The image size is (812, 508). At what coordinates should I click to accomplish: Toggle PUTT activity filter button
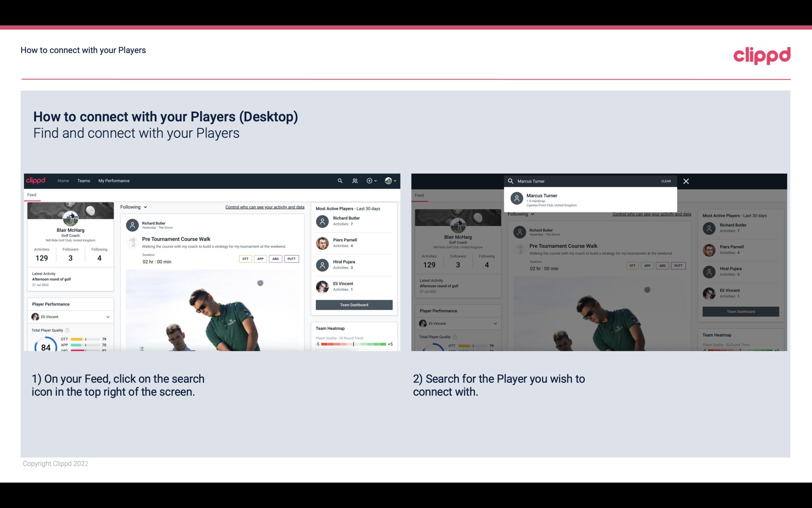pyautogui.click(x=291, y=258)
